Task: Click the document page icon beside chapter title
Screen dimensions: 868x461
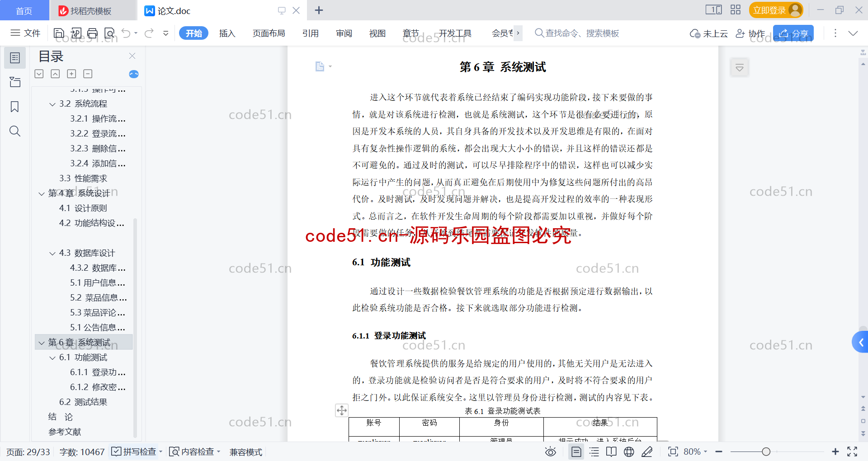Action: coord(320,66)
